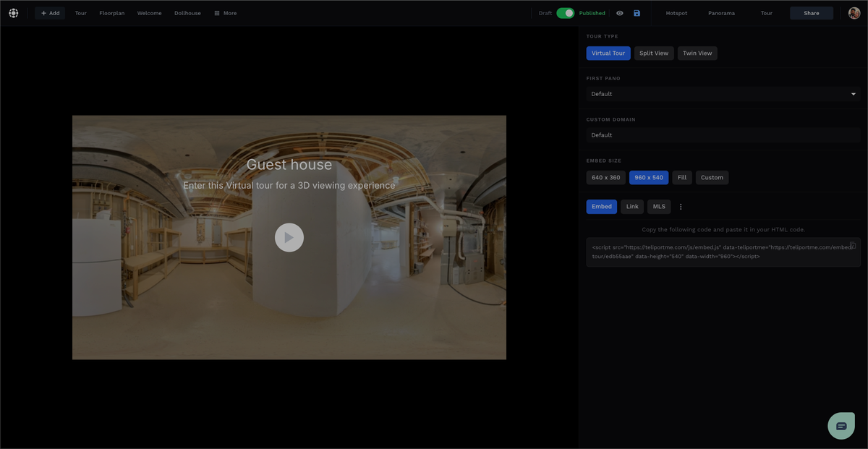Switch to the Hotspot tab
This screenshot has width=868, height=449.
(x=676, y=13)
